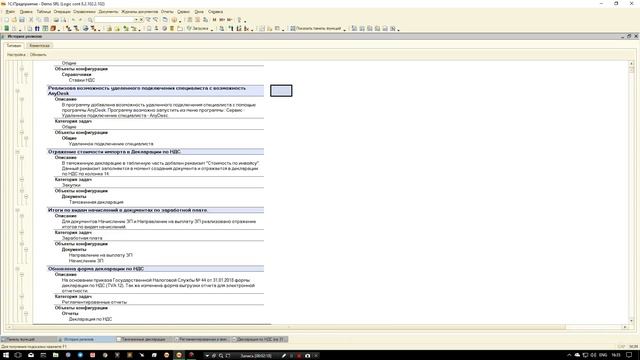Click the New document toolbar icon
This screenshot has height=360, width=640.
coord(7,20)
